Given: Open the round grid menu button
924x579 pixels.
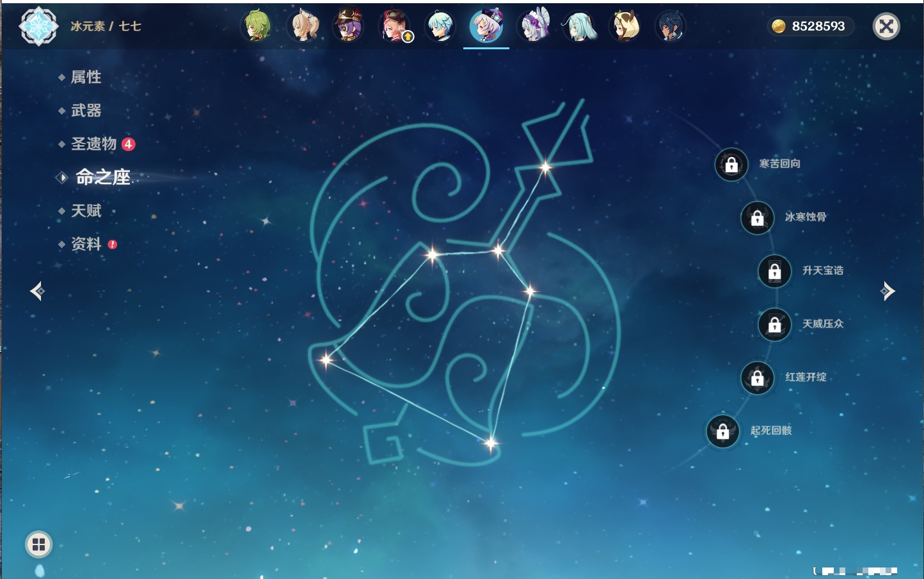Looking at the screenshot, I should pos(38,544).
